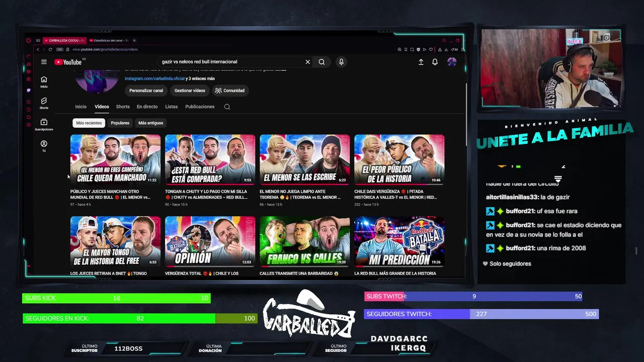Open the ¿ESTA RED BULL ESTÁ COMPRADA? thumbnail
Viewport: 644px width, 362px height.
tap(210, 159)
